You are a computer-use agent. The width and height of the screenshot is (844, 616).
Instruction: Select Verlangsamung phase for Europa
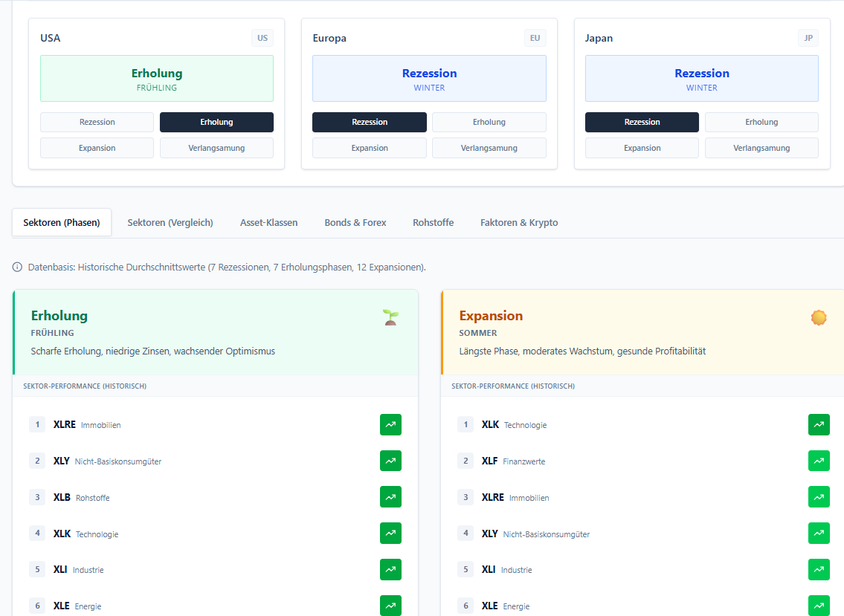point(489,148)
